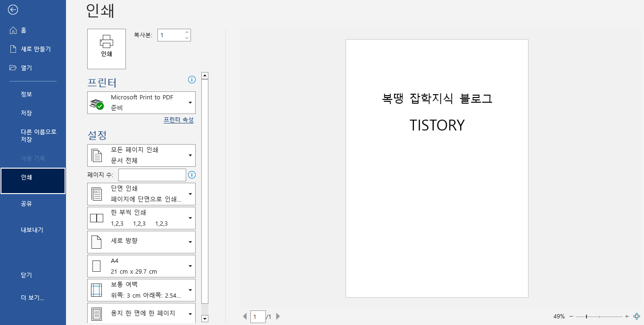Open printer properties link
Screen dimensions: 644x325
pos(179,120)
